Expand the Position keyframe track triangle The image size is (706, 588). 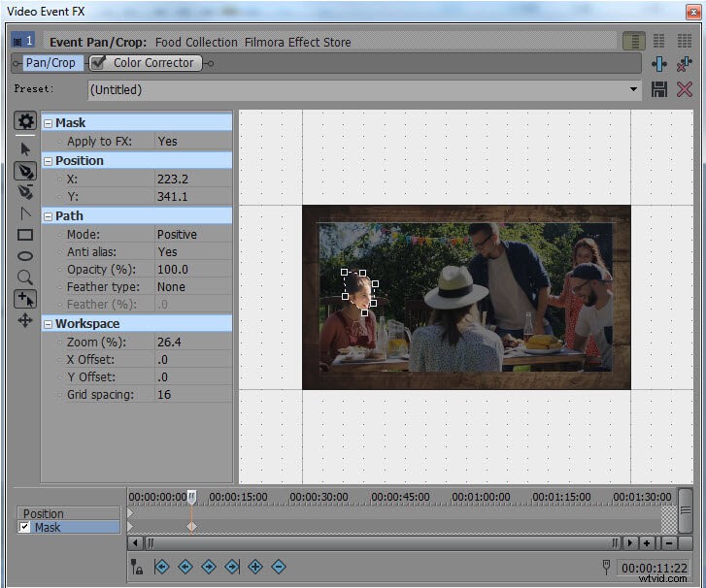click(130, 513)
